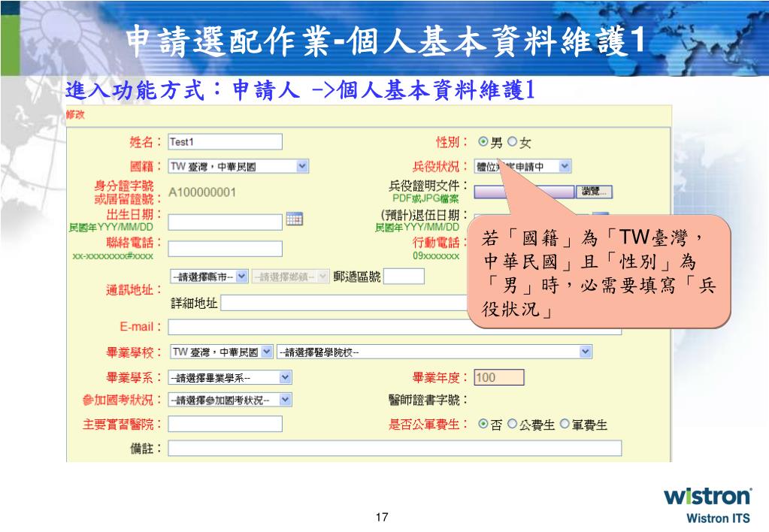Click the ID number text A100000001
Image resolution: width=769 pixels, height=532 pixels.
(202, 192)
